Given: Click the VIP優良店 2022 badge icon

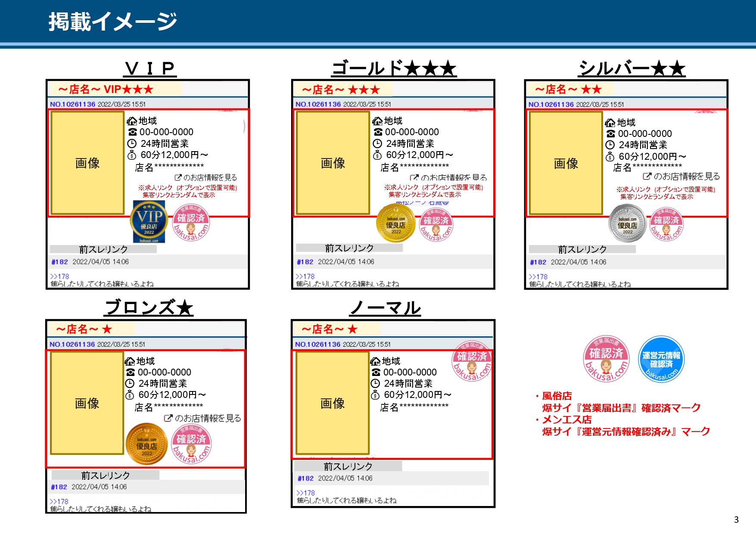Looking at the screenshot, I should 149,221.
